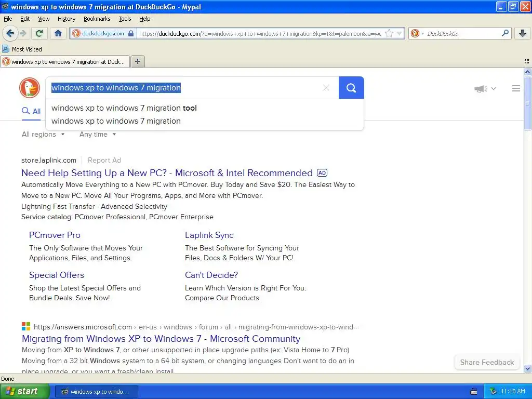Viewport: 532px width, 399px height.
Task: Expand the chevron next to megaphone
Action: click(494, 88)
